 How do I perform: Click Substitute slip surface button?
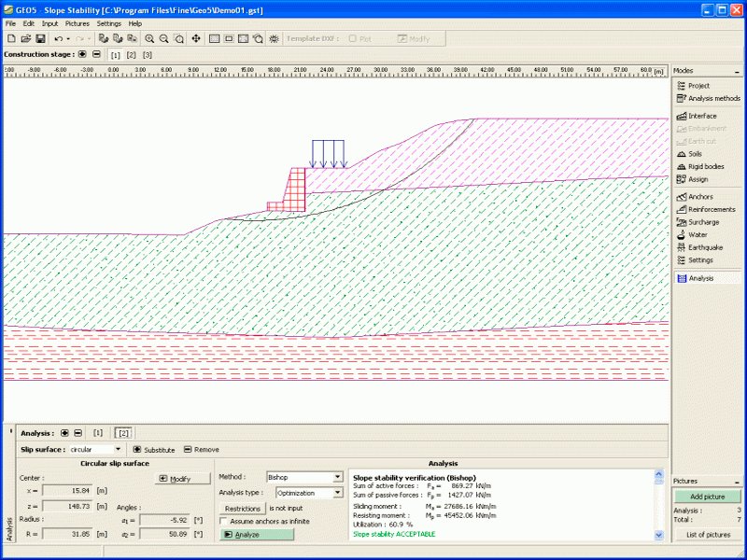154,450
